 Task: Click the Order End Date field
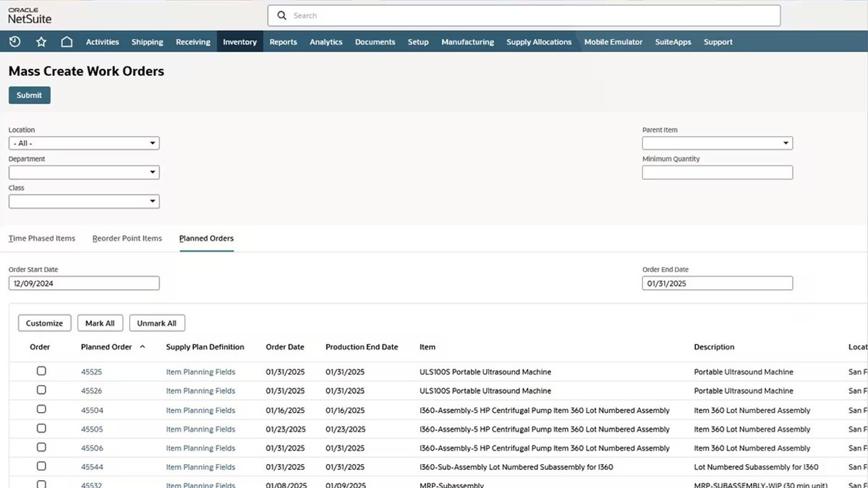(718, 283)
